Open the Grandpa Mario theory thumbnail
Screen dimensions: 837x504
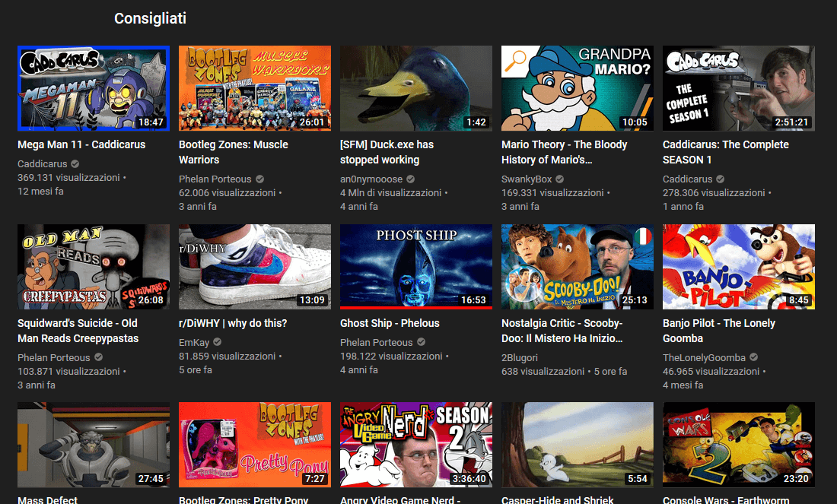click(x=577, y=88)
